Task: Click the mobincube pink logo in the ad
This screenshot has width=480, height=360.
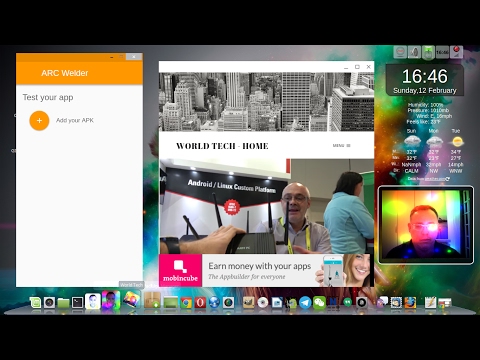Action: tap(180, 270)
